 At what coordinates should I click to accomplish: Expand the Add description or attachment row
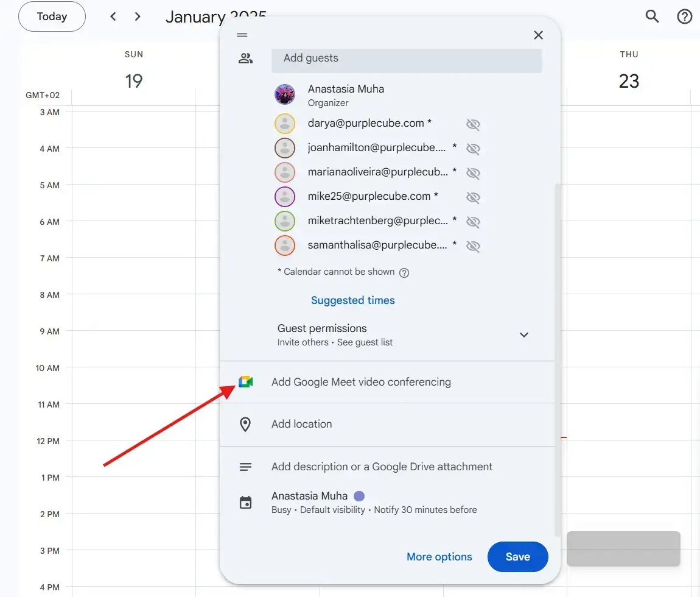(x=382, y=467)
